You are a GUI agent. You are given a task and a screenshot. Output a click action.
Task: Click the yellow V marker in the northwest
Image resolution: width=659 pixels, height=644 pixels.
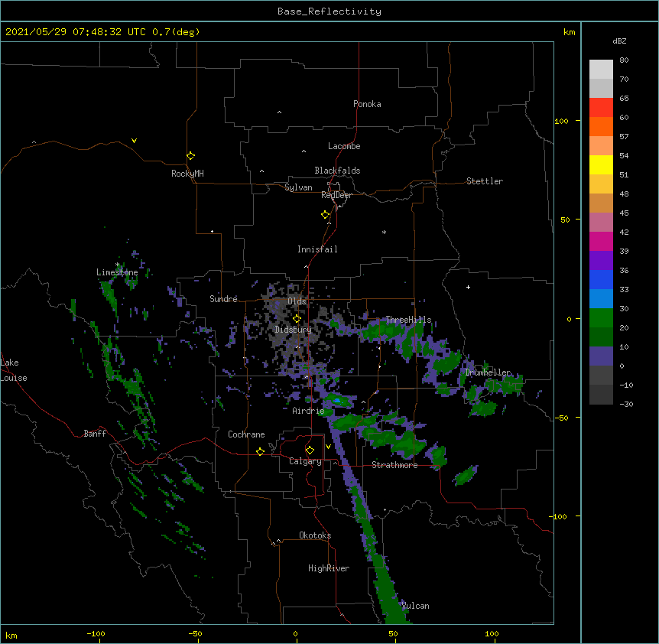[134, 141]
